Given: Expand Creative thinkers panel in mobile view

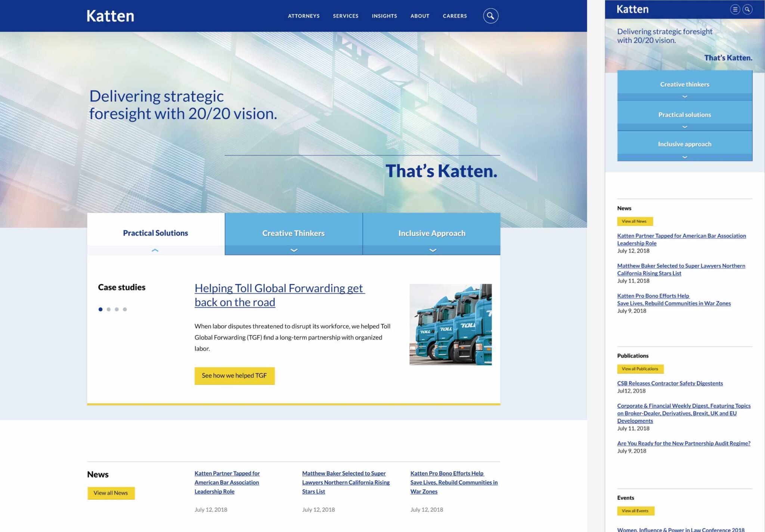Looking at the screenshot, I should pos(685,85).
